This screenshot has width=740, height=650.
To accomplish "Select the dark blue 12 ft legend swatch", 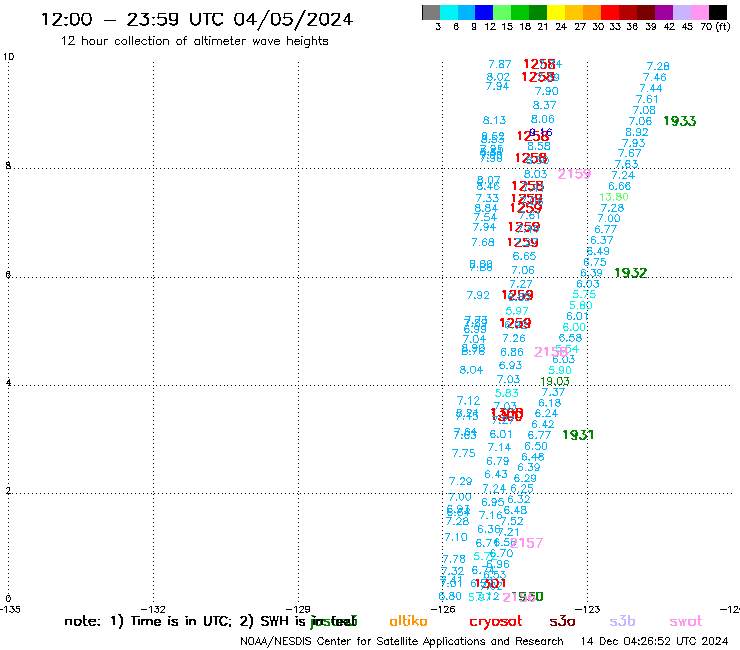I will pos(484,12).
